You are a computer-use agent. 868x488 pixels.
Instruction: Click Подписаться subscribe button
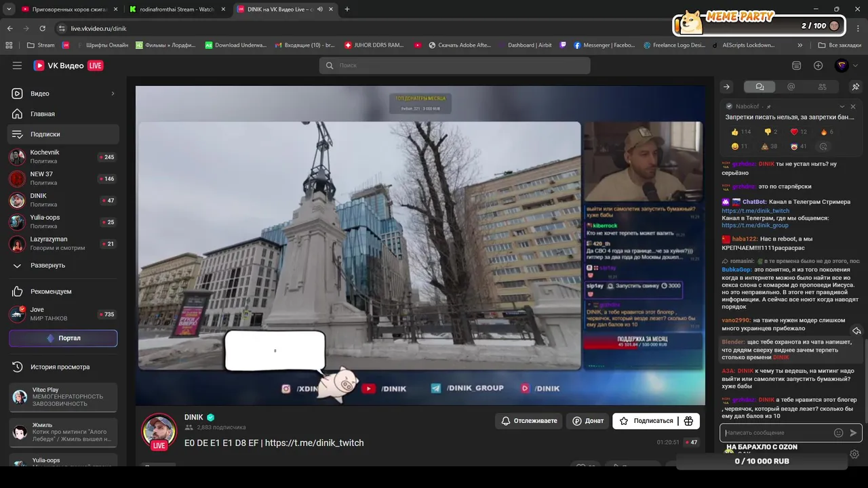click(646, 421)
